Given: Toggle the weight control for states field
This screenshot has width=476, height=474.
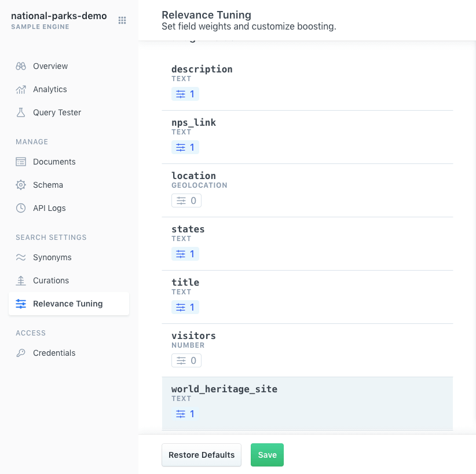Looking at the screenshot, I should 185,253.
